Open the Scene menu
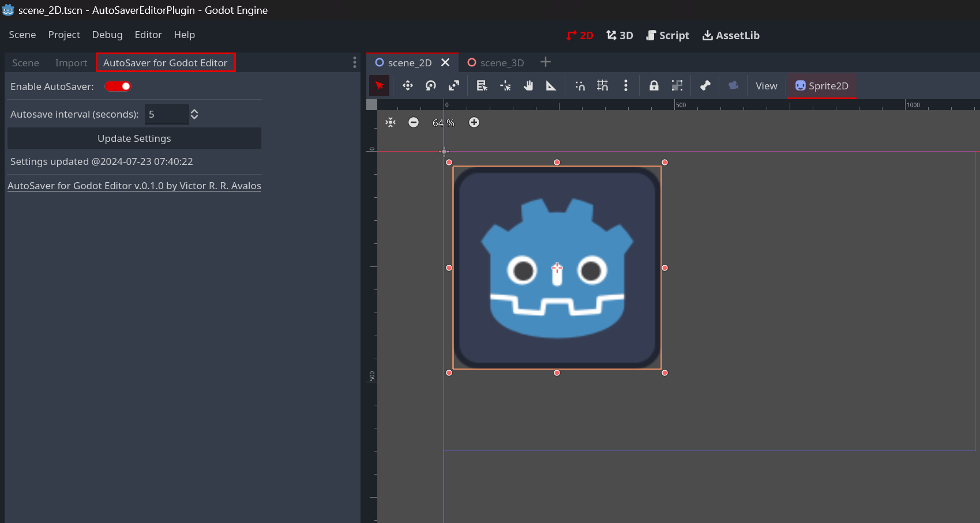 click(22, 35)
